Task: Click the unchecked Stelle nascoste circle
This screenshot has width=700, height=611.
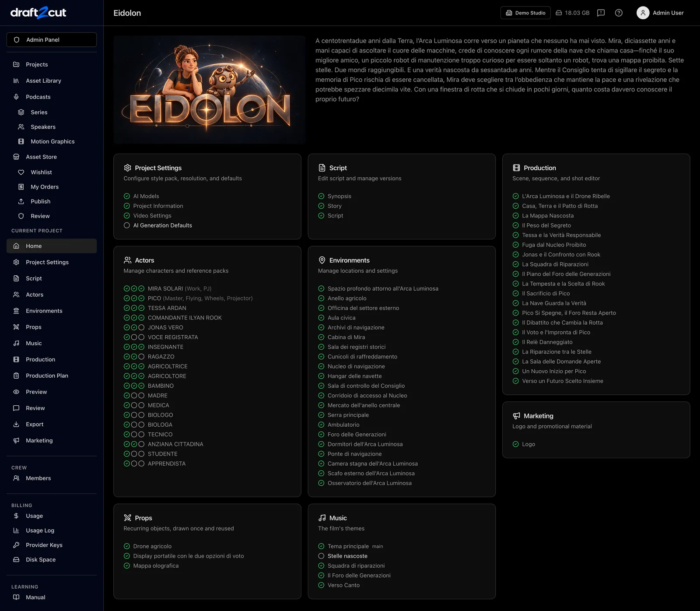Action: pos(321,556)
